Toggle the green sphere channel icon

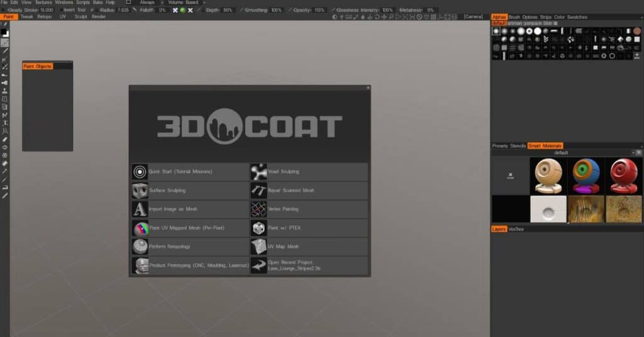tap(183, 10)
